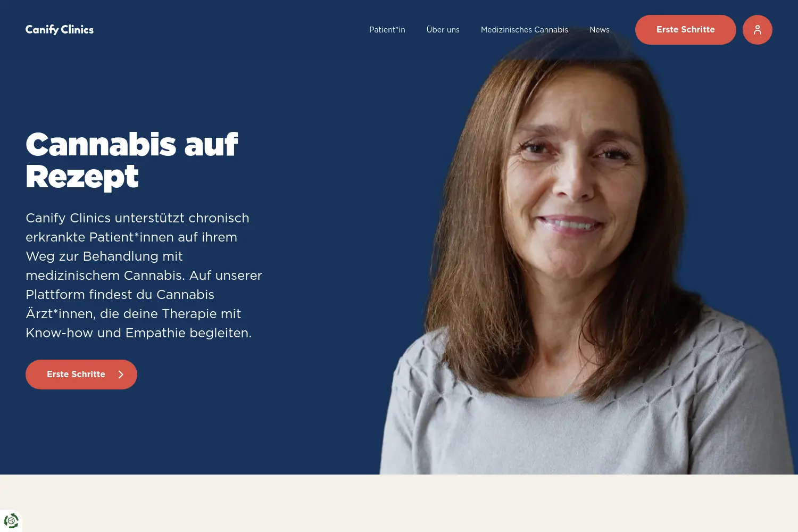Click the line 'Weg zur Behandlung mit'
Image resolution: width=798 pixels, height=532 pixels.
(x=104, y=256)
